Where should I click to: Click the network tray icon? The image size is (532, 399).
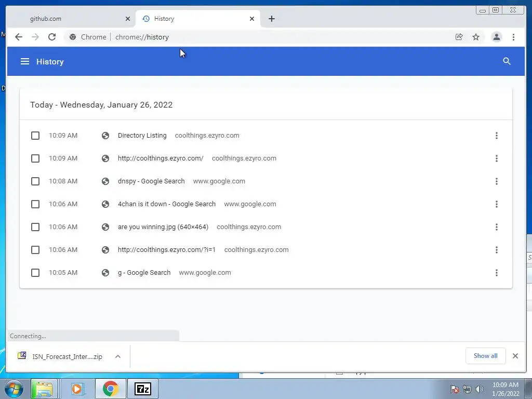pos(467,389)
